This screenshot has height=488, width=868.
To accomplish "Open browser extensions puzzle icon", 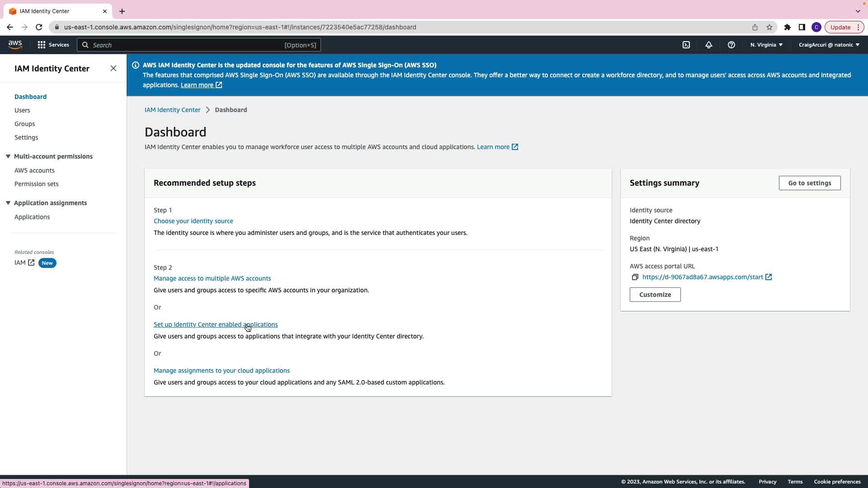I will [787, 27].
